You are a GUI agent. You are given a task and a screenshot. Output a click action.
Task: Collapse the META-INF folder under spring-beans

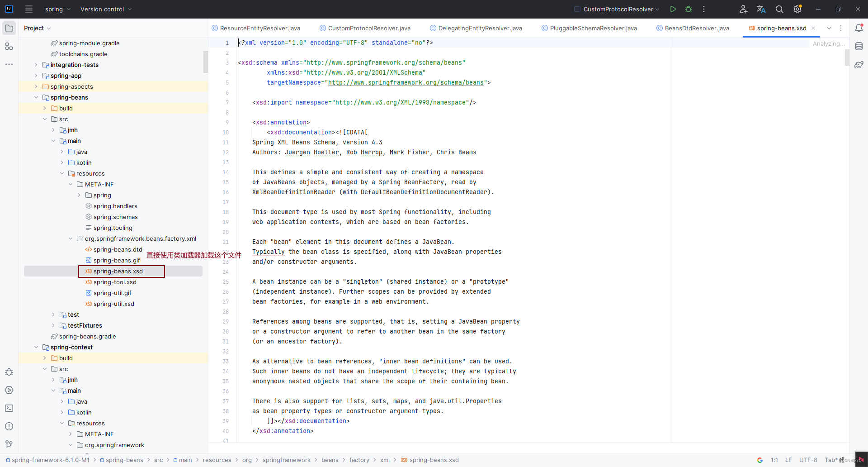(71, 184)
